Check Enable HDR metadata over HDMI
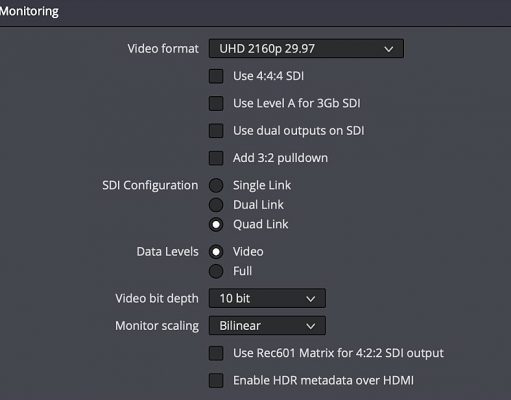The height and width of the screenshot is (400, 511). (216, 381)
